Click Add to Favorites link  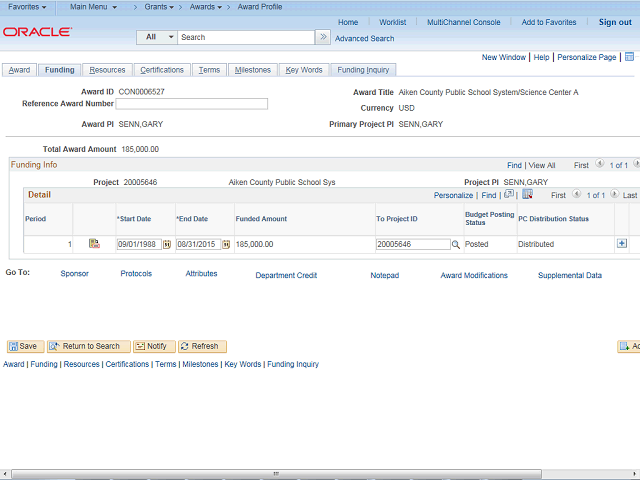(549, 22)
